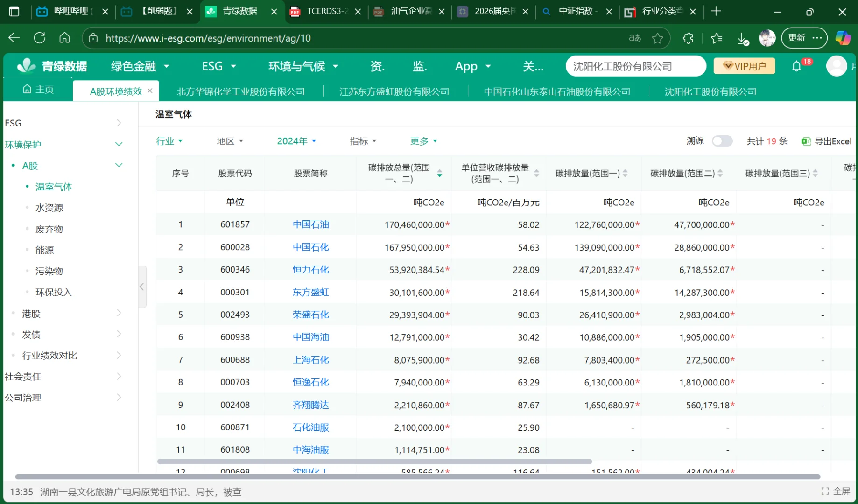Toggle the 溯源 switch
The width and height of the screenshot is (858, 504).
click(x=722, y=141)
